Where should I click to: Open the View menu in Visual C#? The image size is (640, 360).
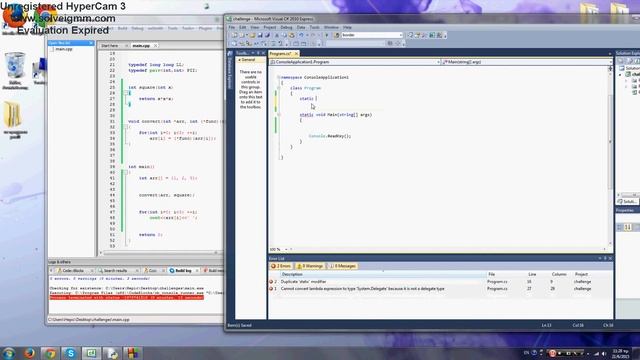[x=255, y=27]
